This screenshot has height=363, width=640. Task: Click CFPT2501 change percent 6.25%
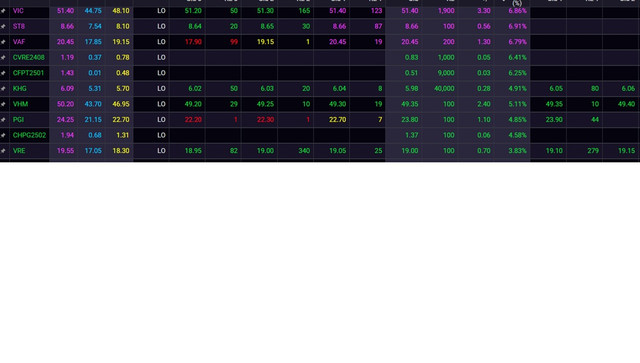pyautogui.click(x=518, y=73)
